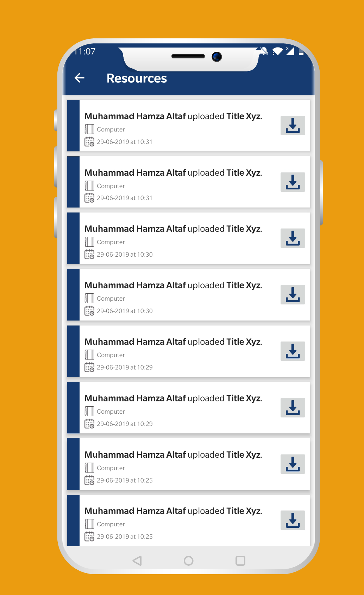Viewport: 364px width, 595px height.
Task: Download the first resource uploaded at 10:29
Action: [293, 351]
